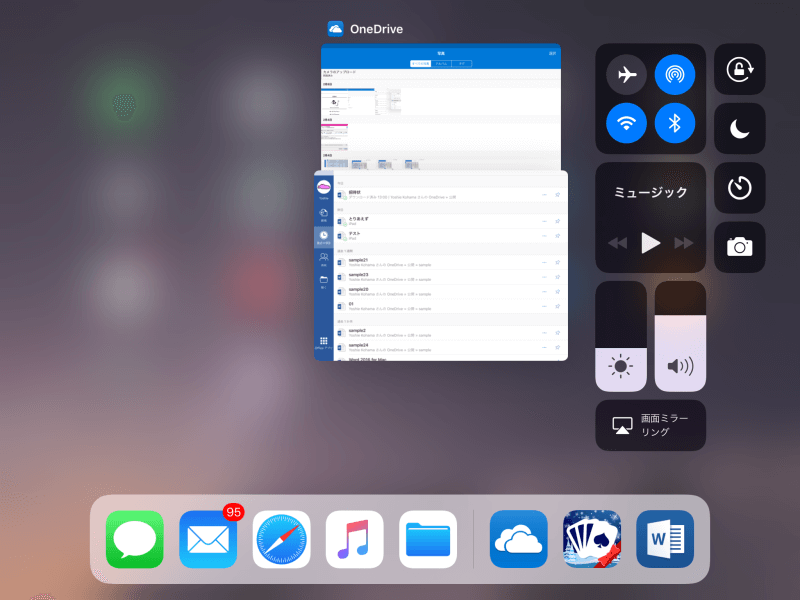Open Mail with 95 unread badge
This screenshot has height=600, width=800.
pos(208,539)
